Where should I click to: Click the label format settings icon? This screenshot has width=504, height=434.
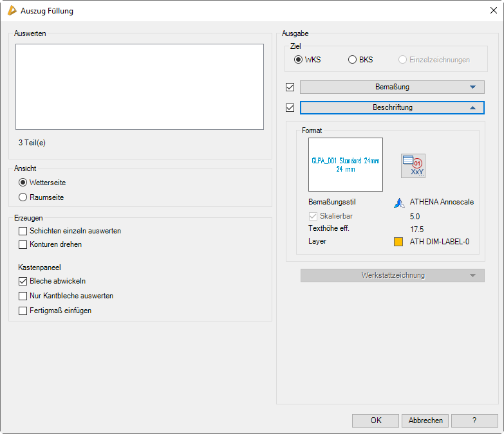click(413, 166)
